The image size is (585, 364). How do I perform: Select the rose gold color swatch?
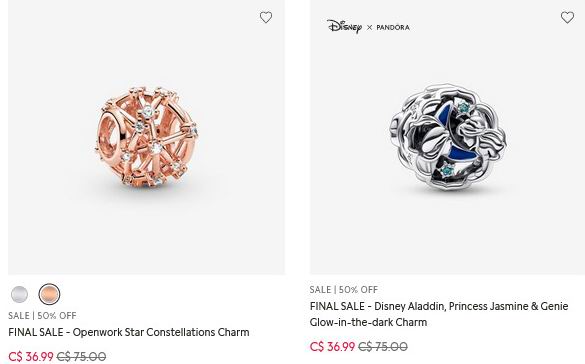click(x=49, y=294)
